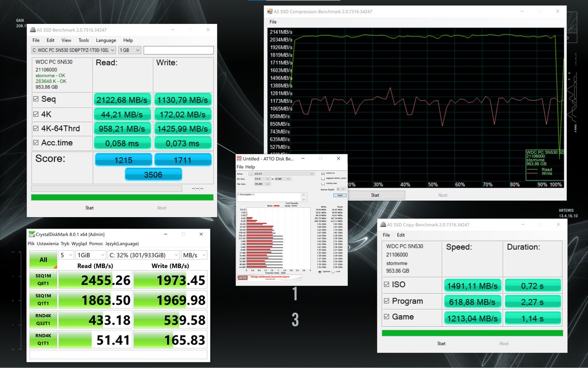This screenshot has height=368, width=588.
Task: Toggle the Game checkbox in Copy-Benchmark
Action: click(x=386, y=316)
